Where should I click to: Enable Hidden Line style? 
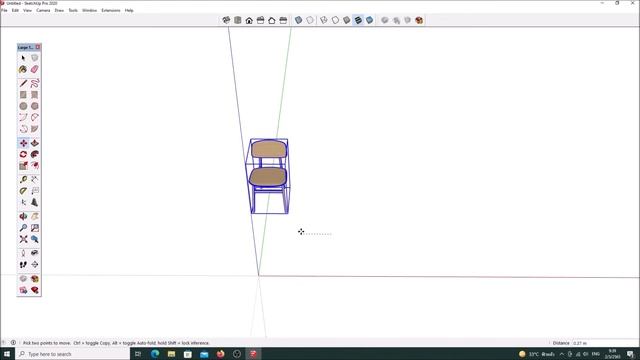pyautogui.click(x=335, y=20)
